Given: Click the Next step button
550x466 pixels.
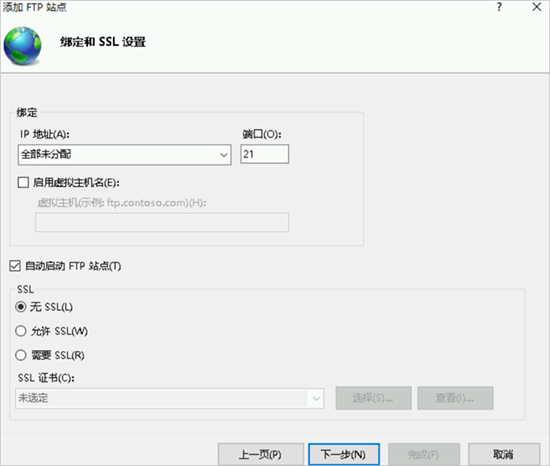Looking at the screenshot, I should click(x=344, y=454).
